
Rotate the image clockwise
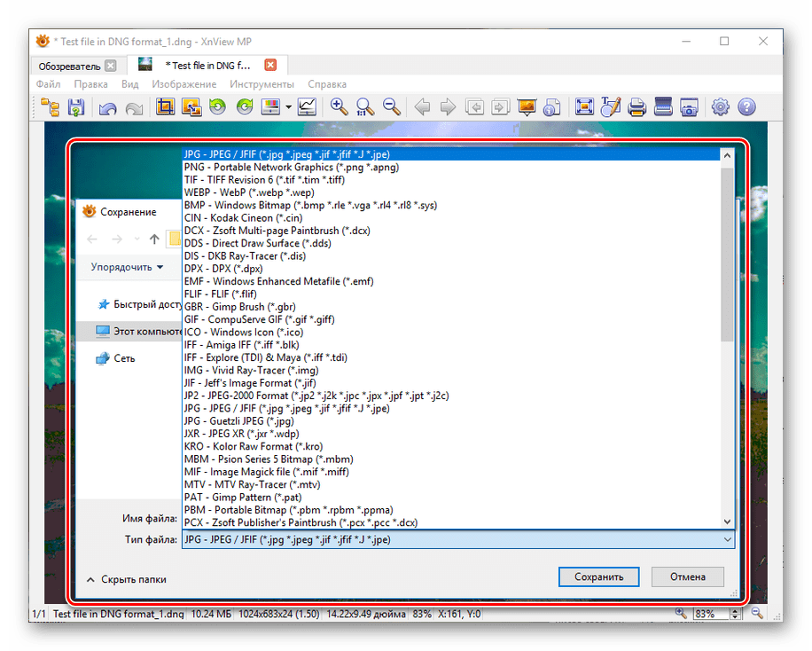point(245,107)
